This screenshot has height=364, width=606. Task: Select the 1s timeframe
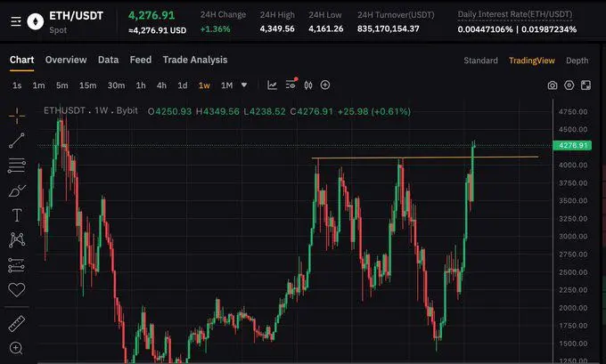17,85
